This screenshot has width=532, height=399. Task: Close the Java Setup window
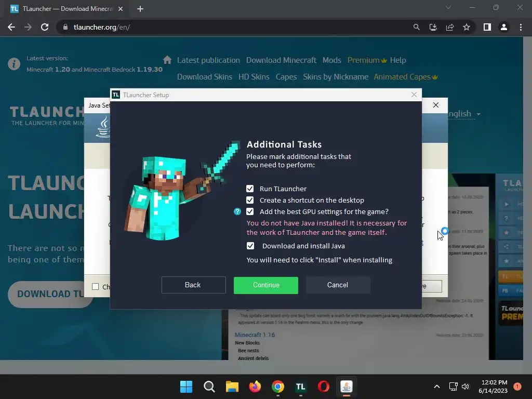pos(436,105)
